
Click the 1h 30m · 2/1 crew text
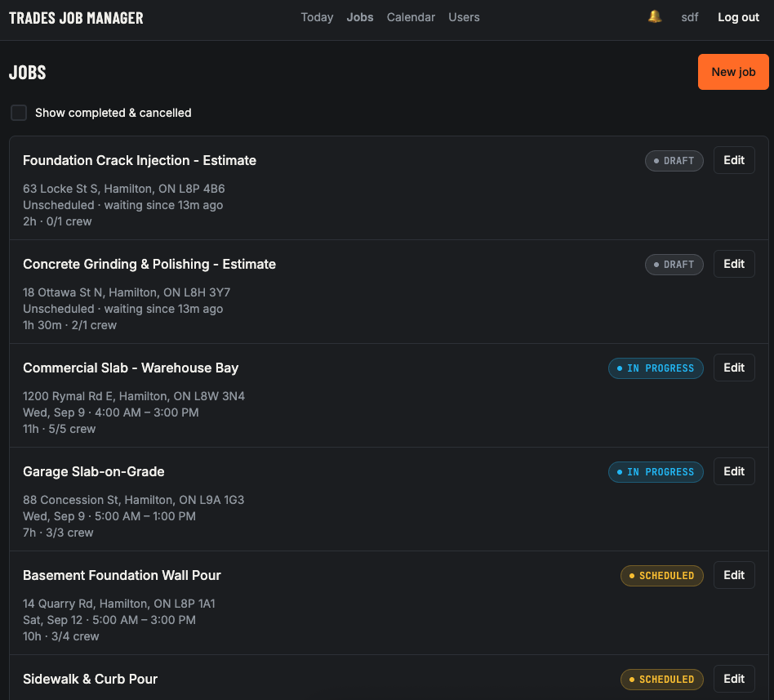click(69, 325)
